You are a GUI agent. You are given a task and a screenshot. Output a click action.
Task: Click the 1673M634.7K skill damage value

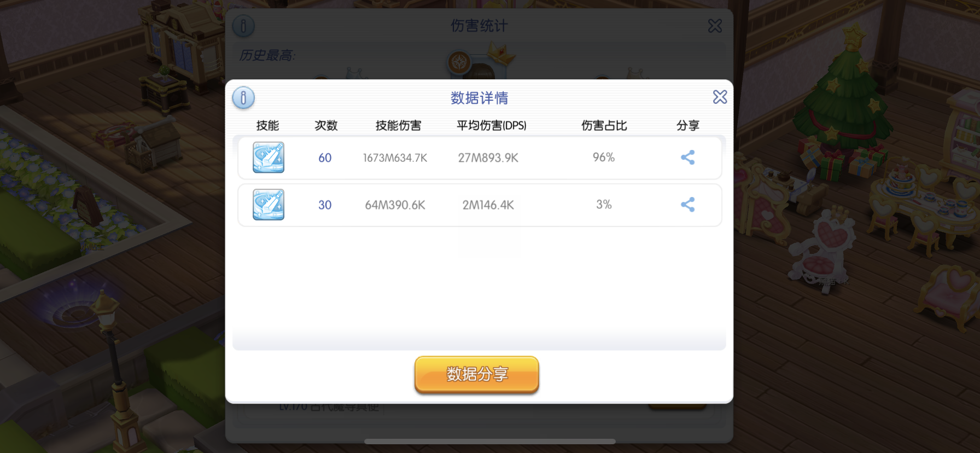tap(395, 158)
